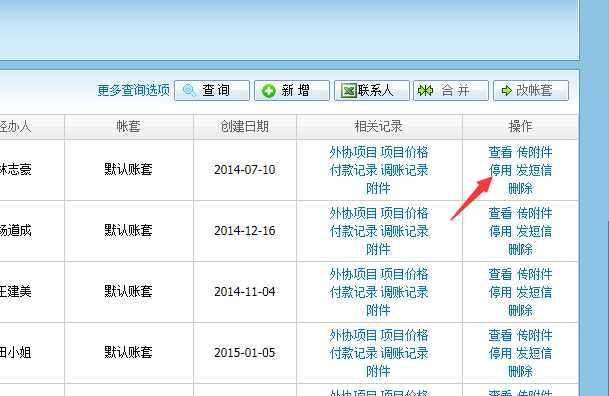609x396 pixels.
Task: Click the green merge arrows icon on 合并
Action: (x=425, y=91)
